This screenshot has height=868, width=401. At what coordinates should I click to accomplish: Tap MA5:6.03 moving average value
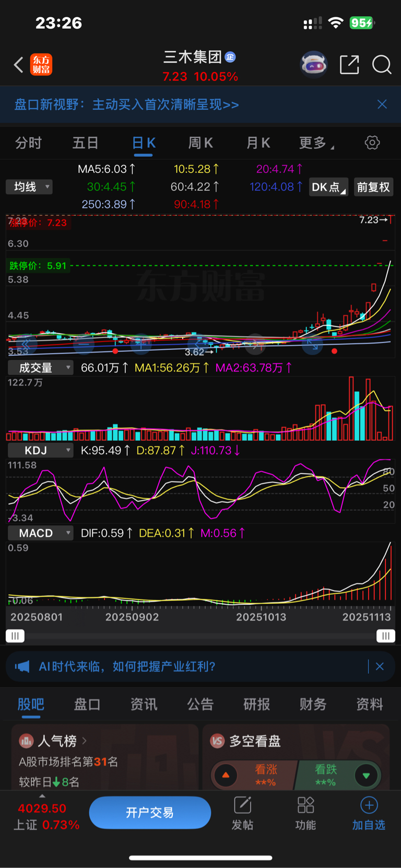[107, 169]
